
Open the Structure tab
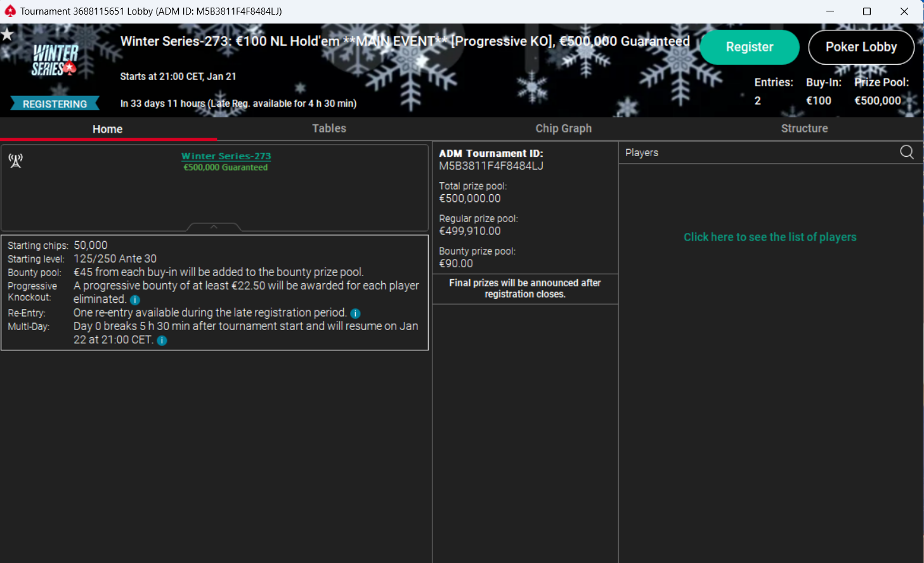pyautogui.click(x=804, y=128)
